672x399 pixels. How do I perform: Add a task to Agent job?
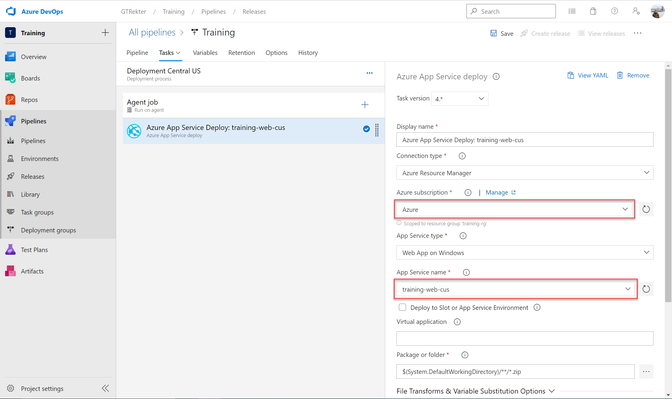pos(365,105)
